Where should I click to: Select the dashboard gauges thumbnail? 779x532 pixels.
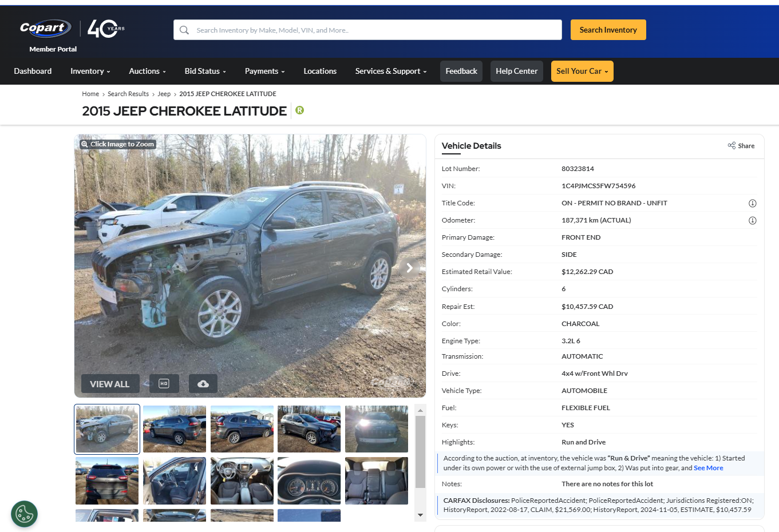coord(309,481)
